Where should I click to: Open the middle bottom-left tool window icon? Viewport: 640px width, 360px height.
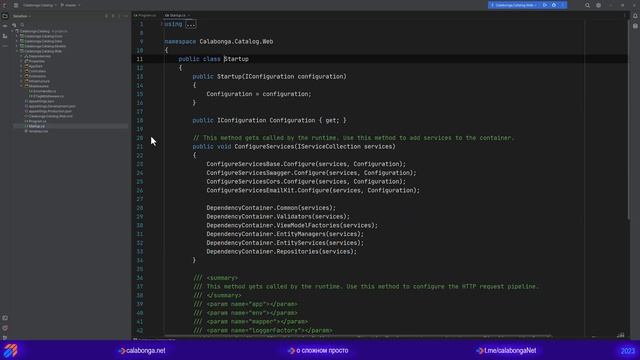(5, 328)
